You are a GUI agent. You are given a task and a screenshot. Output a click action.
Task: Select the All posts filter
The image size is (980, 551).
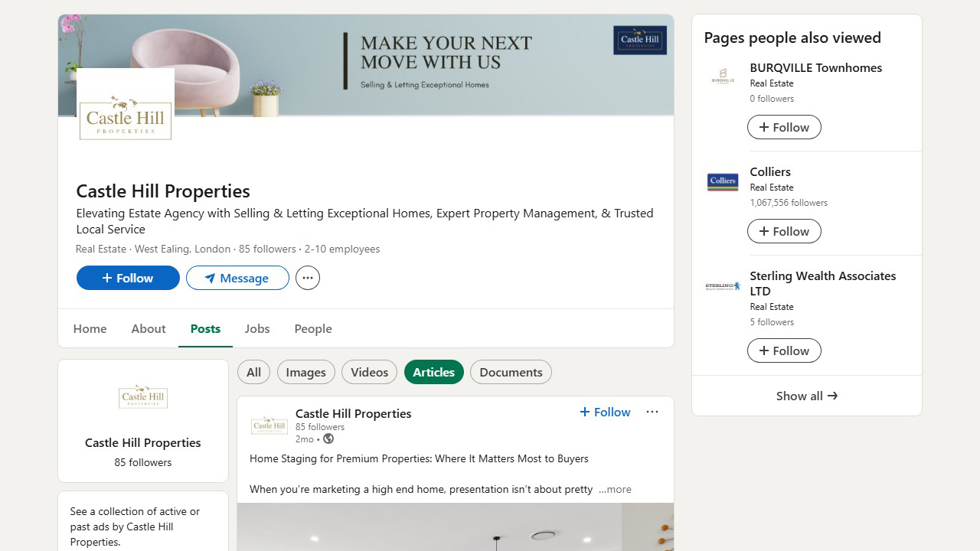click(253, 372)
